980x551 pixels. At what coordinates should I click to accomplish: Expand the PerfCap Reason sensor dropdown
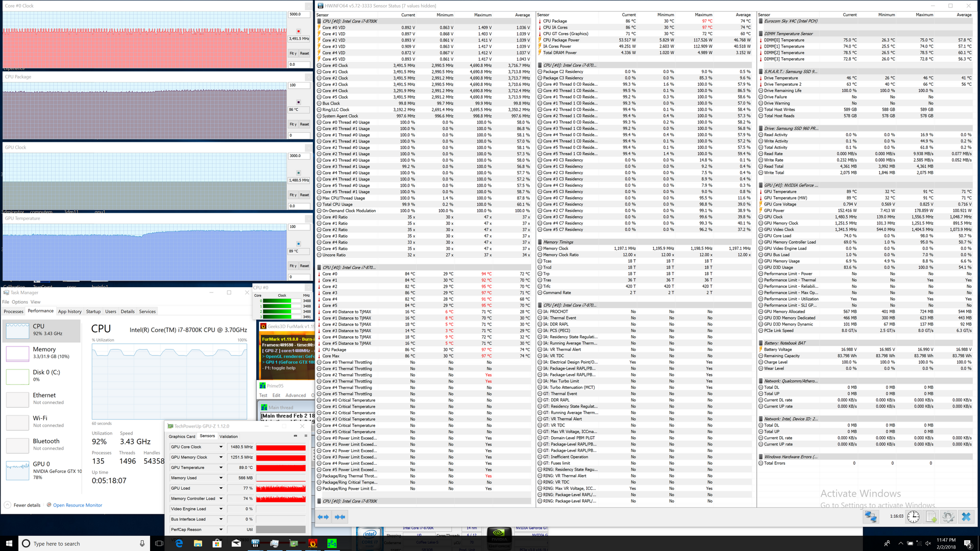pyautogui.click(x=221, y=530)
